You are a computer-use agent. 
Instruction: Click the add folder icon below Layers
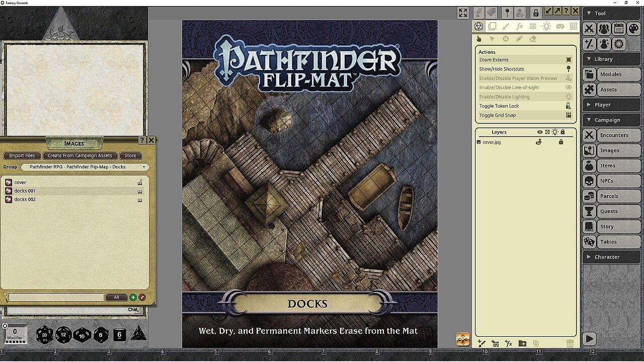point(522,343)
